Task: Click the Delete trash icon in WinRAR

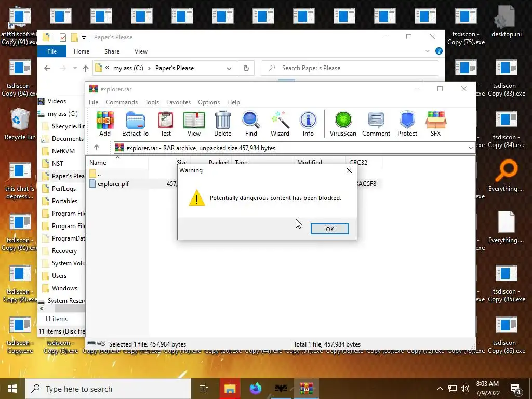Action: (222, 124)
